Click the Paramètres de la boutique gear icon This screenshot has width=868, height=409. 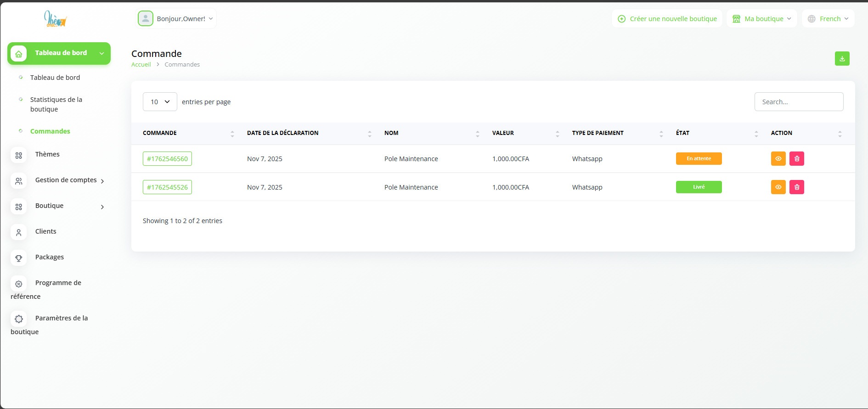[19, 319]
